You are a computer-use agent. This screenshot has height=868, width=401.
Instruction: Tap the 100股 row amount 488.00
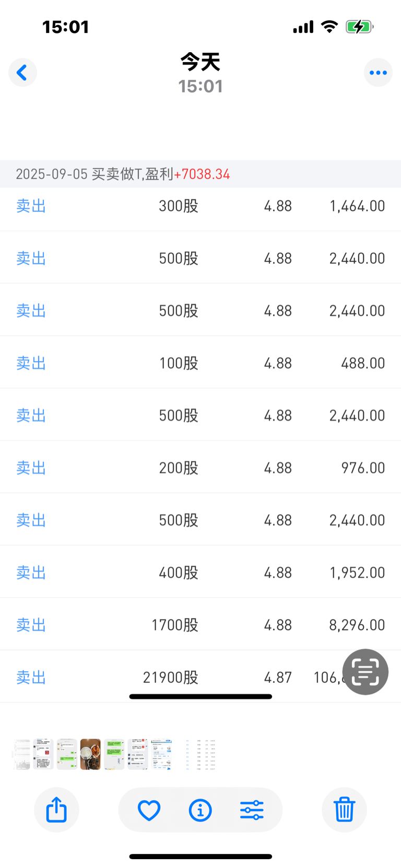363,363
